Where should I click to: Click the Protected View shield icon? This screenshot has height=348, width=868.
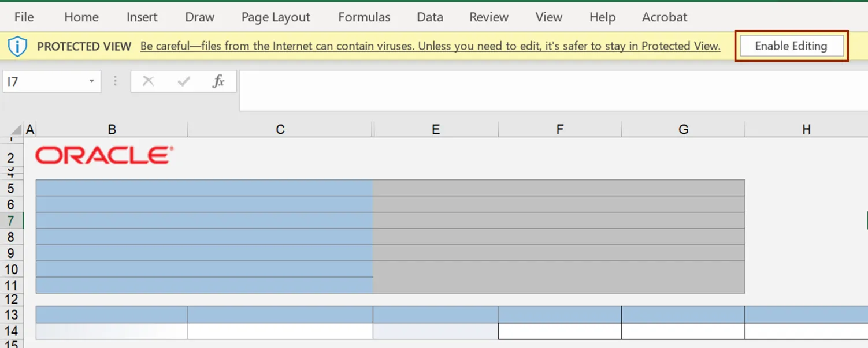pos(17,46)
